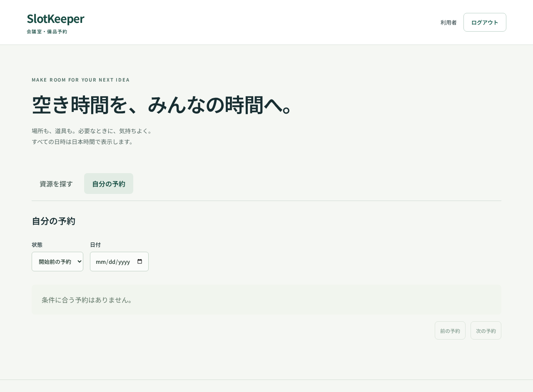This screenshot has height=392, width=533.
Task: Click the SlotKeeper logo
Action: (55, 19)
